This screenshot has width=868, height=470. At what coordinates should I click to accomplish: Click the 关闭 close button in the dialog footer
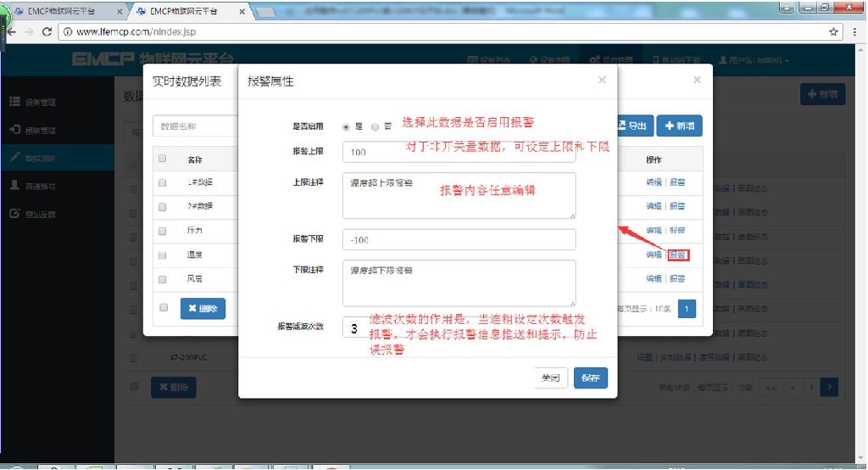click(x=550, y=378)
